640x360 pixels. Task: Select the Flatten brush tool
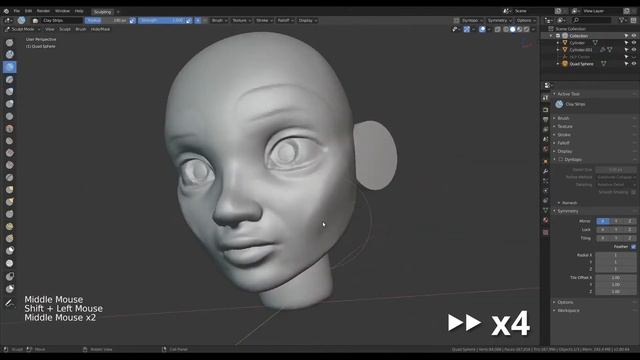click(10, 141)
